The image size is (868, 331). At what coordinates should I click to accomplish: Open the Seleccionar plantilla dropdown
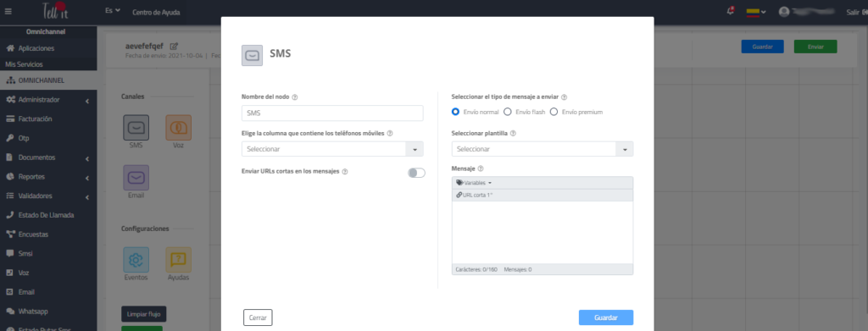(542, 149)
